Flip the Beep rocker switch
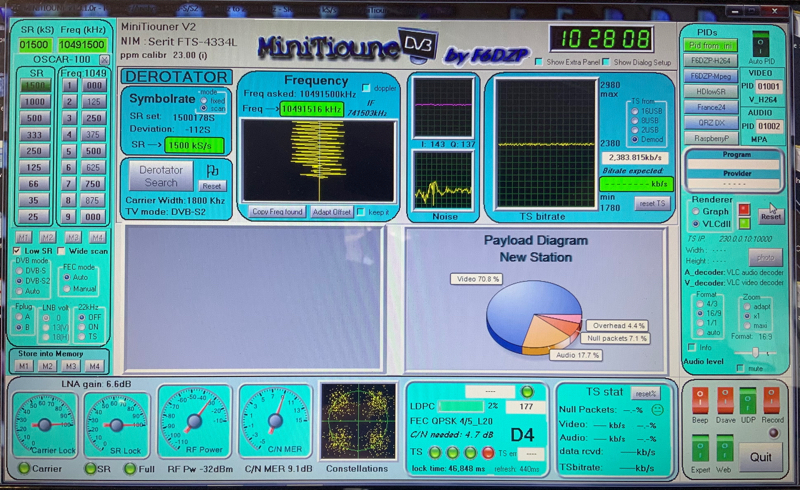Screen dimensions: 800x490 [699, 400]
